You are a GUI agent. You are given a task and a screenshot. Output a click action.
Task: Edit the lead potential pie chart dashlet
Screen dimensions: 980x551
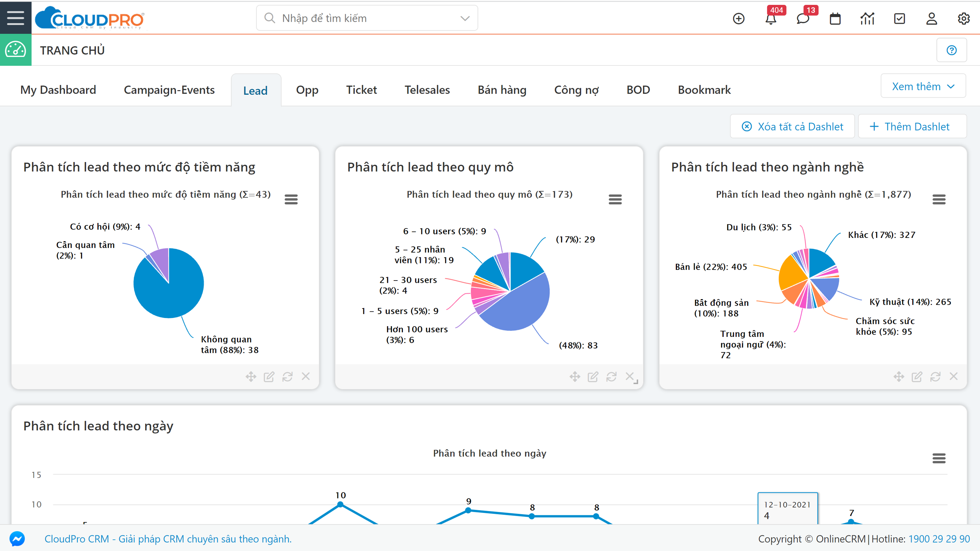269,377
